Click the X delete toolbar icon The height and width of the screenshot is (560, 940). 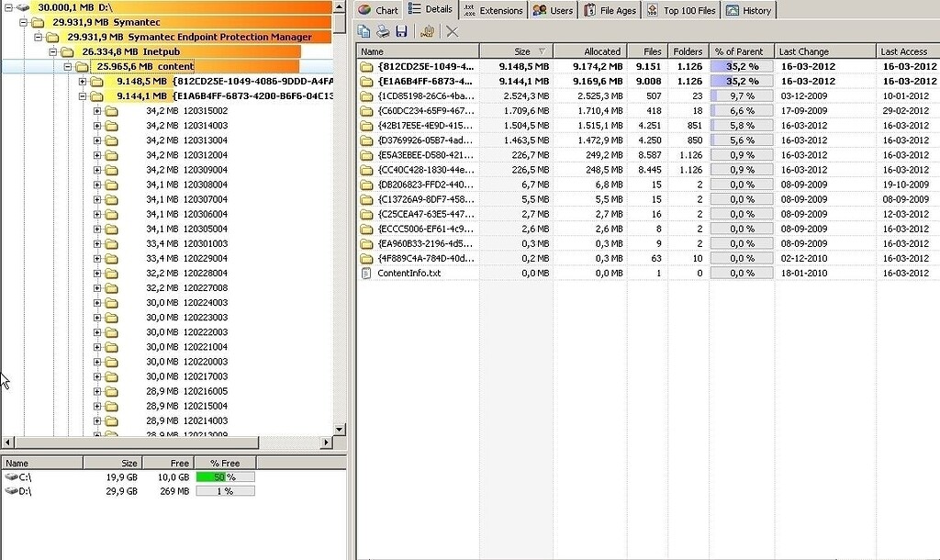click(449, 30)
